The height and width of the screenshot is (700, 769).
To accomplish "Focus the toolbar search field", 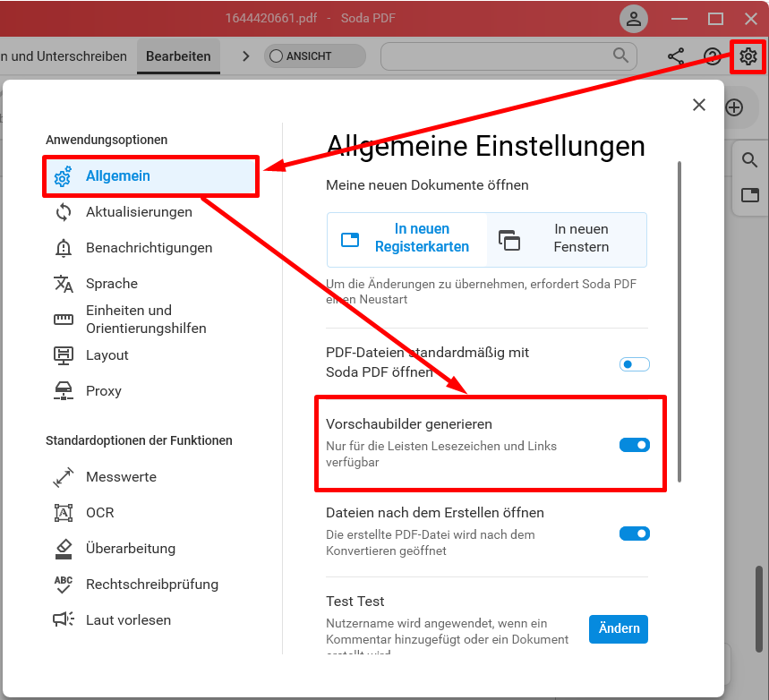I will 508,55.
